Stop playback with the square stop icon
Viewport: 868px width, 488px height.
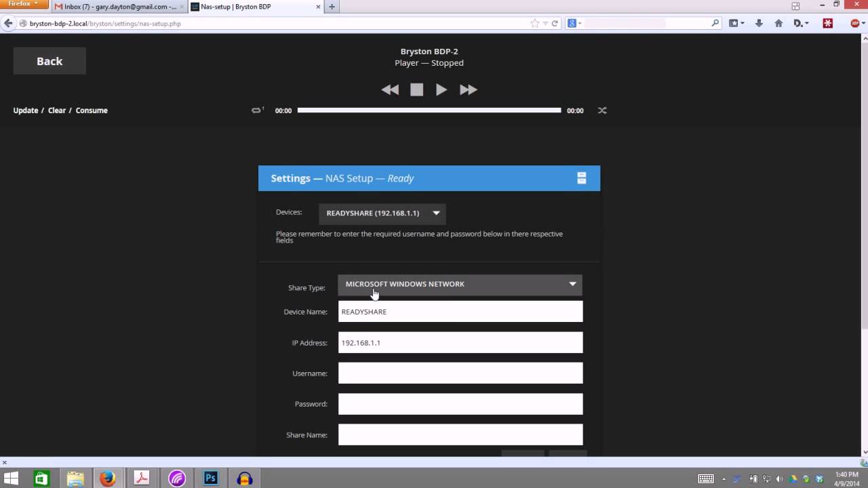point(416,89)
